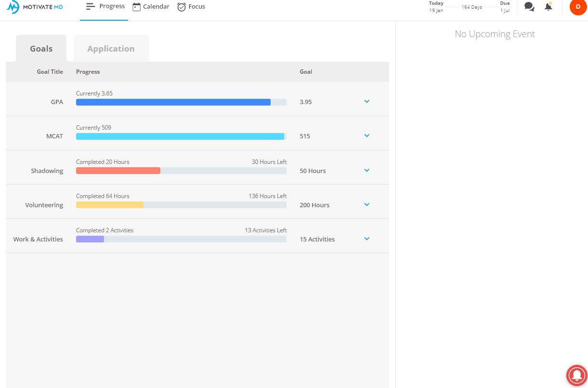Expand the MCAT goal details
Image resolution: width=588 pixels, height=388 pixels.
tap(367, 135)
